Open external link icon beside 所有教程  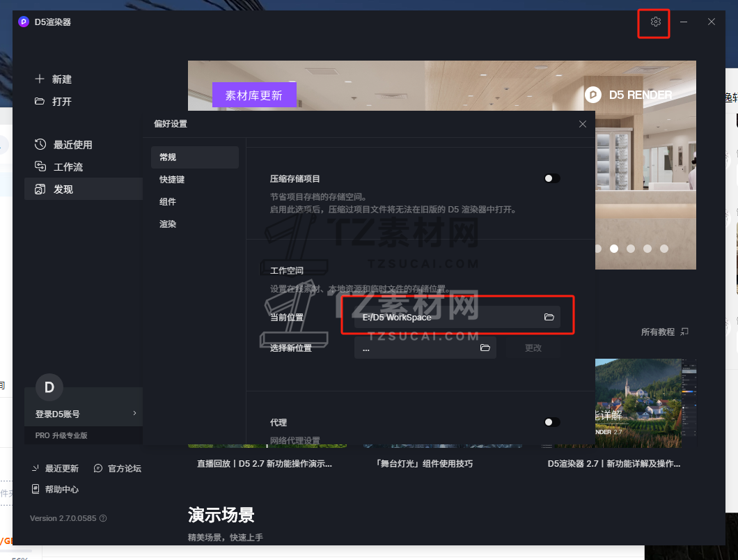pos(684,332)
